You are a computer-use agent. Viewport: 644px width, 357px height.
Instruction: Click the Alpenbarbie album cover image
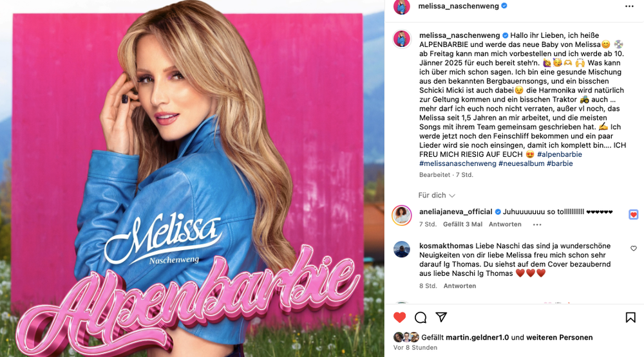click(x=192, y=179)
